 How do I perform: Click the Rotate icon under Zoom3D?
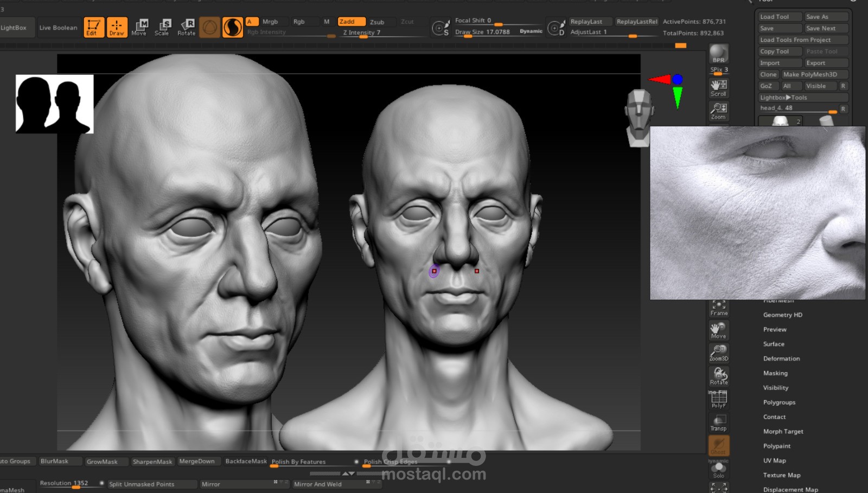pos(719,376)
